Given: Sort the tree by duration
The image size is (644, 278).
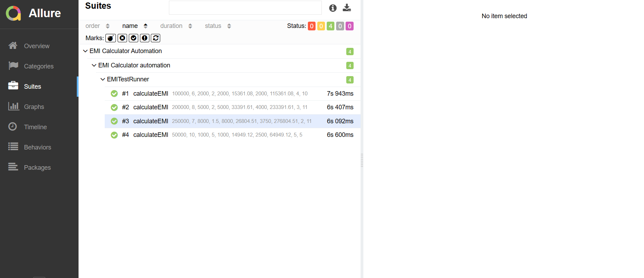Looking at the screenshot, I should pos(176,26).
